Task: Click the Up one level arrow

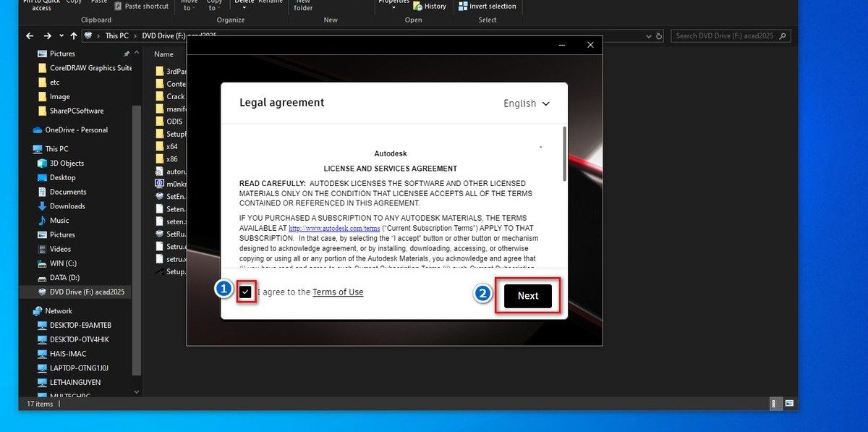Action: pyautogui.click(x=74, y=35)
